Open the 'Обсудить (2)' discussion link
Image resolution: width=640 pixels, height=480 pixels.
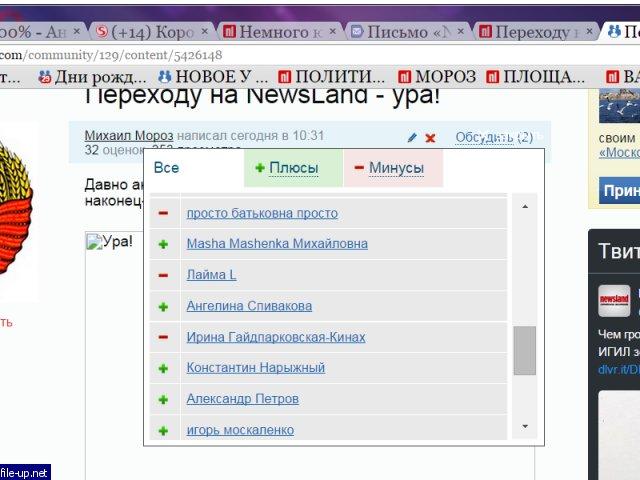494,138
